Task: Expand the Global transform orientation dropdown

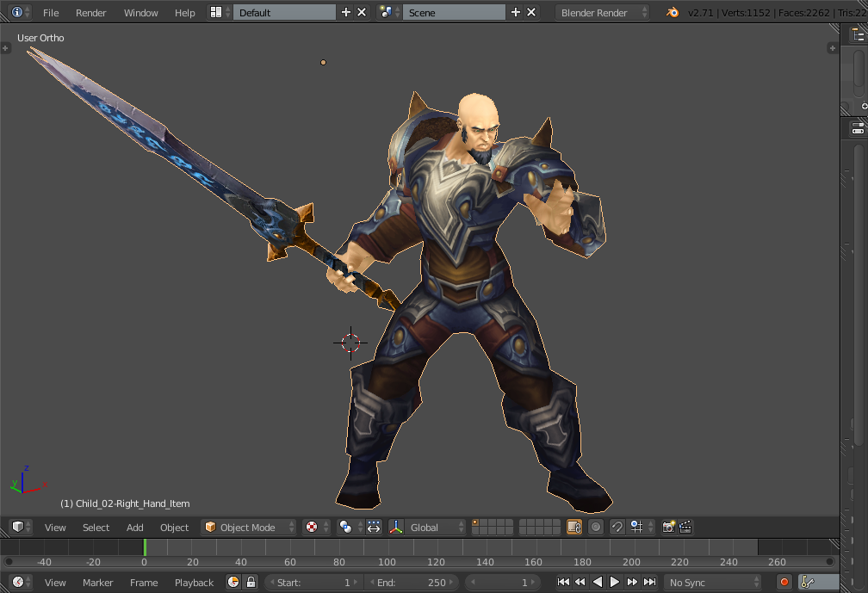Action: (427, 528)
